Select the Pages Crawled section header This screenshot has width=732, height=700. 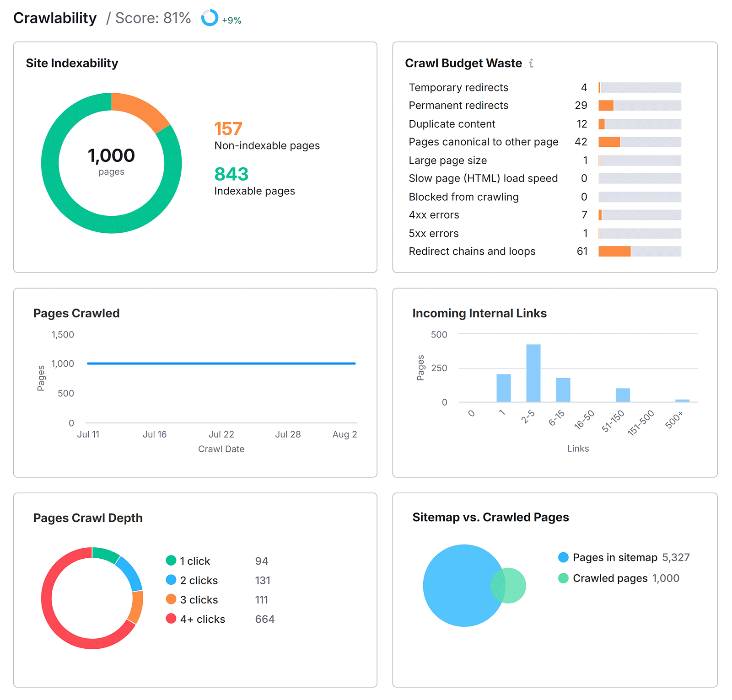click(x=76, y=313)
